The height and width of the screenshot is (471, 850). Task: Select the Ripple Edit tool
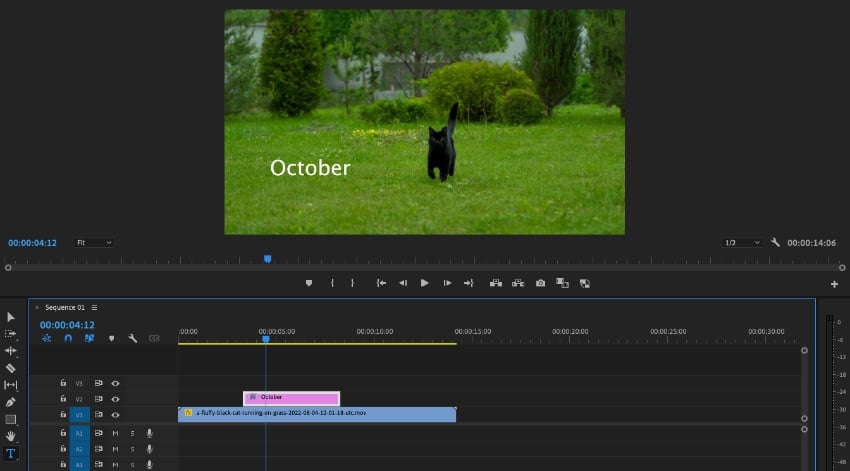[10, 351]
